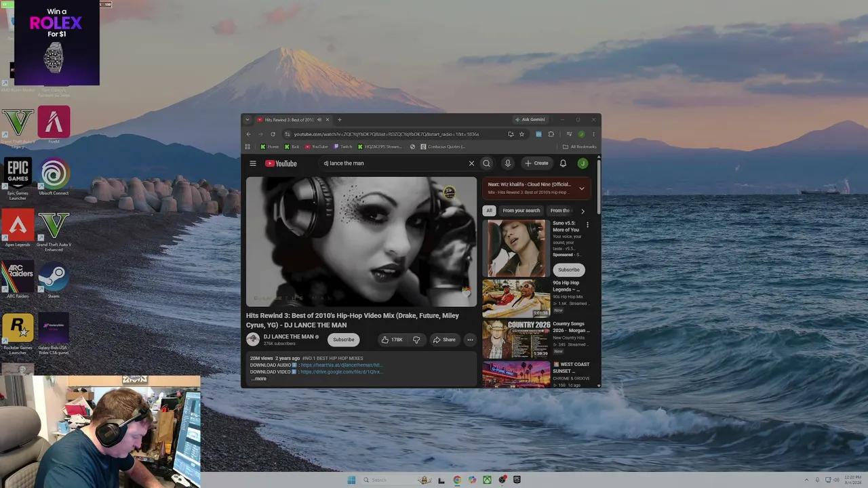Screen dimensions: 868x488
Task: Open the Confucius Quotes bookmark
Action: pyautogui.click(x=443, y=146)
